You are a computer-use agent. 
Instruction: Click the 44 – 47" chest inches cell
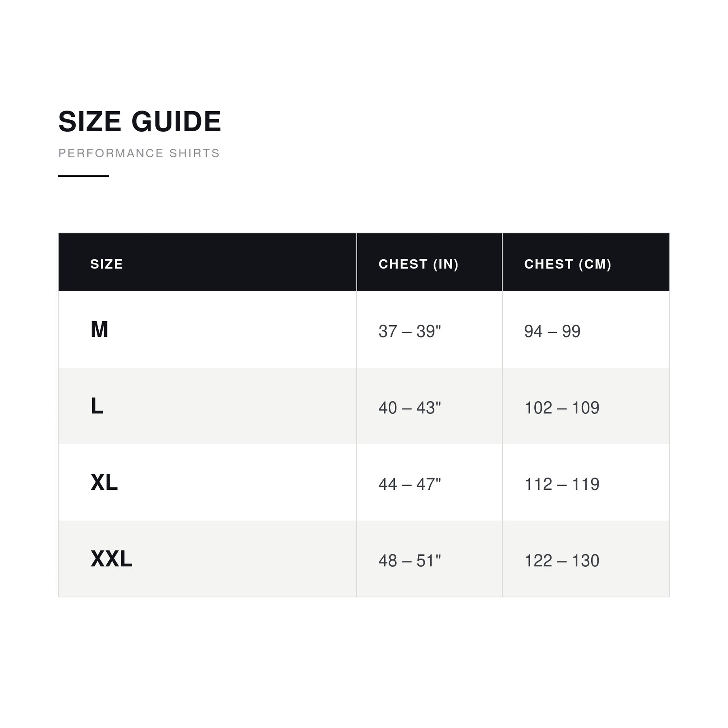tap(410, 484)
